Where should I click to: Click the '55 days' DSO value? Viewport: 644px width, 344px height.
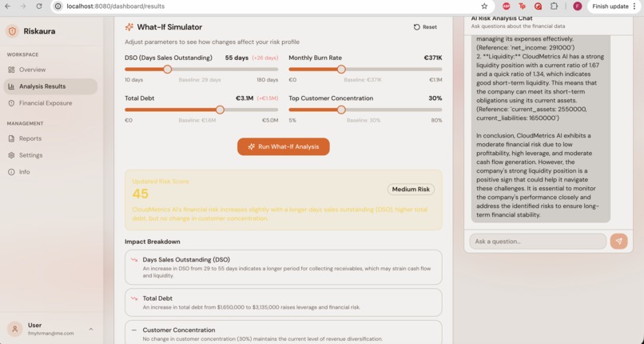coord(237,58)
